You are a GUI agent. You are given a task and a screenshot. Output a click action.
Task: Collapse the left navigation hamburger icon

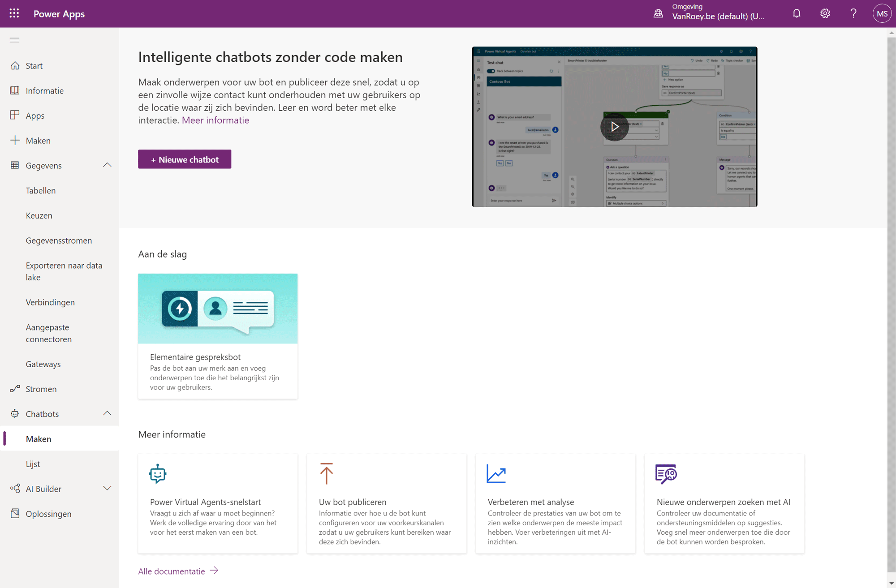[x=14, y=40]
